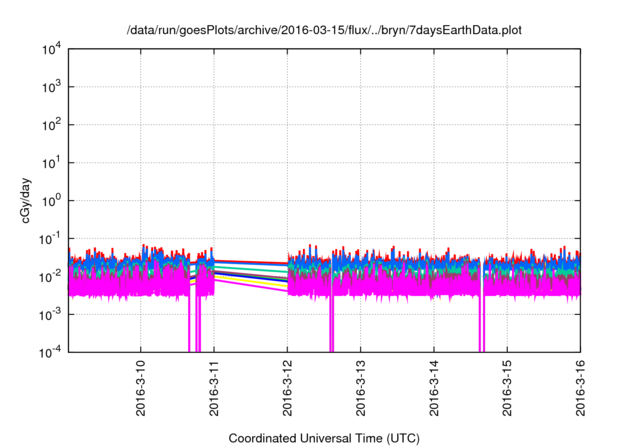Click the 2016-3-11 date label

214,388
